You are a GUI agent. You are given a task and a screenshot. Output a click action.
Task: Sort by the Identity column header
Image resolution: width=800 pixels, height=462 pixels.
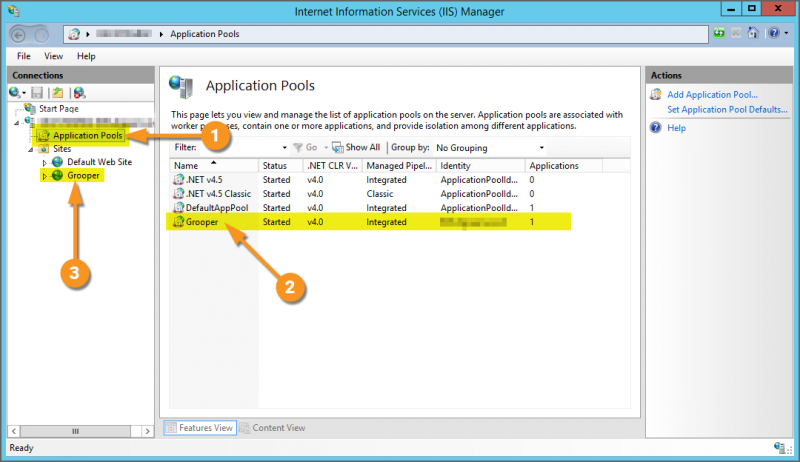tap(481, 166)
